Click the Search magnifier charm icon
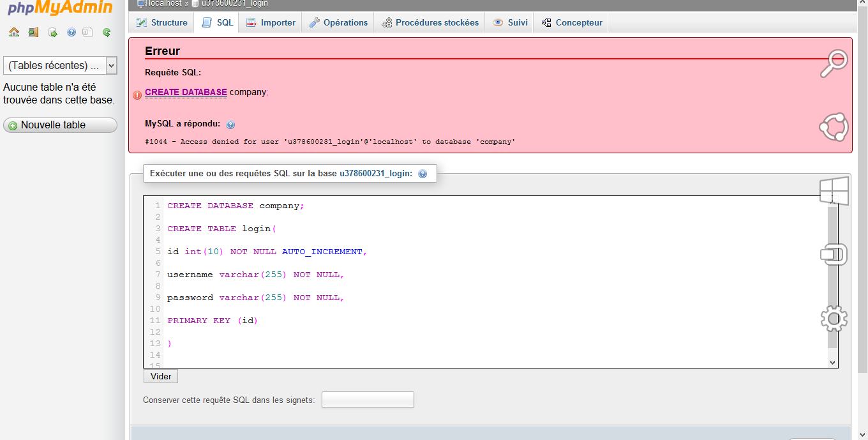Screen dimensions: 868x440 click(x=834, y=64)
